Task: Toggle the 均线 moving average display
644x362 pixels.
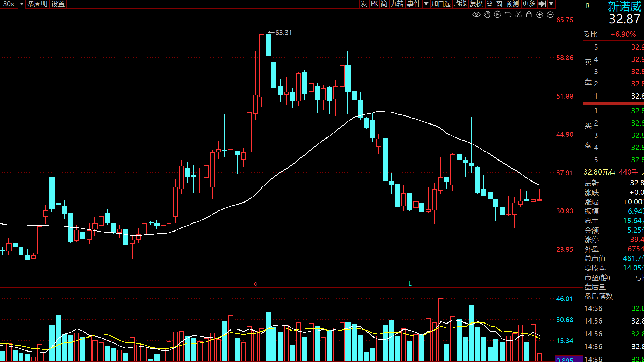Action: coord(460,4)
